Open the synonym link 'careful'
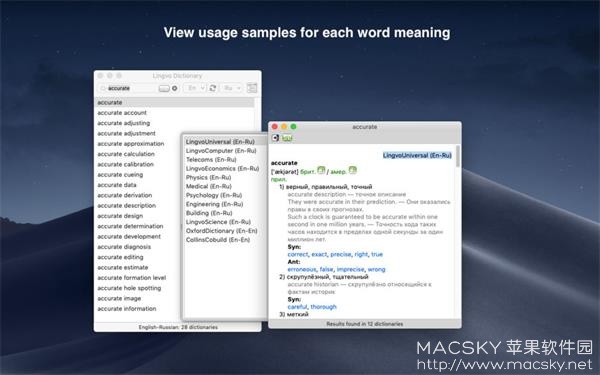This screenshot has width=600, height=375. click(297, 307)
